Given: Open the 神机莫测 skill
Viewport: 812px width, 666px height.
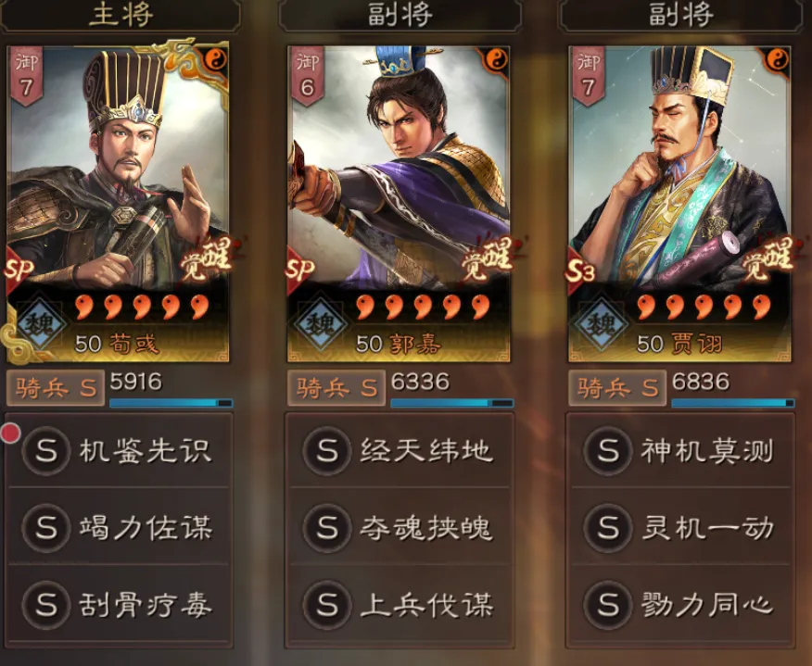Looking at the screenshot, I should click(680, 449).
